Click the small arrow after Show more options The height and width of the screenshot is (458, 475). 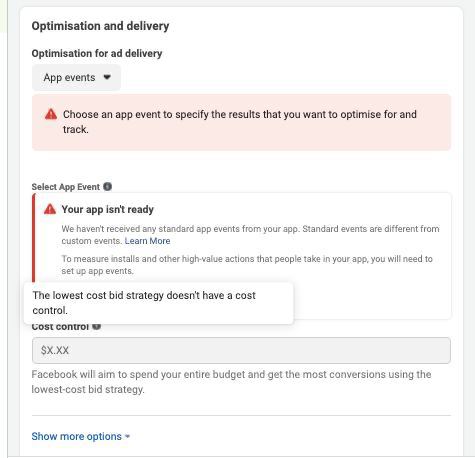pos(127,436)
